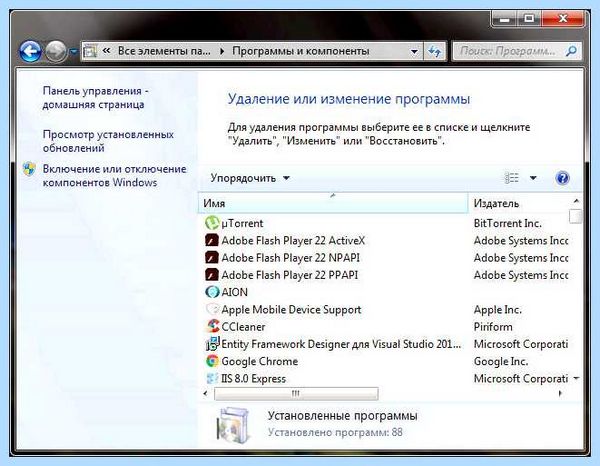Click the horizontal scrollbar thumb
Screen dimensions: 600x466
coord(296,393)
